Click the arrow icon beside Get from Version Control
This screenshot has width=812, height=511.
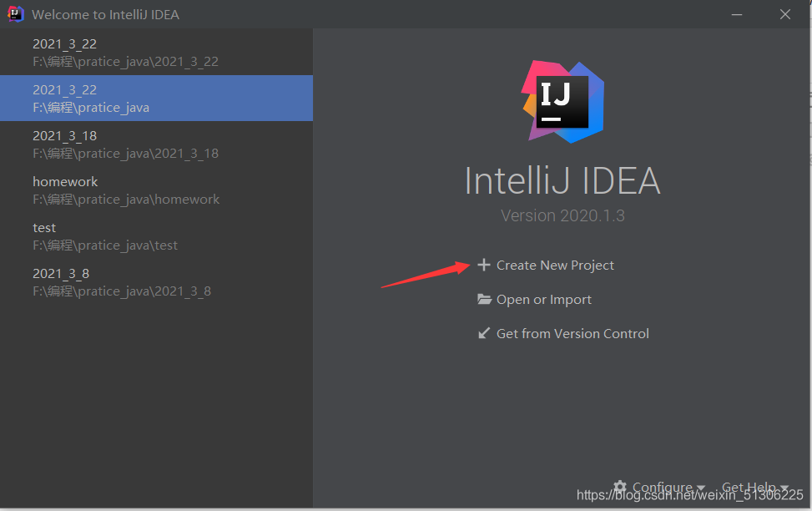pos(484,333)
